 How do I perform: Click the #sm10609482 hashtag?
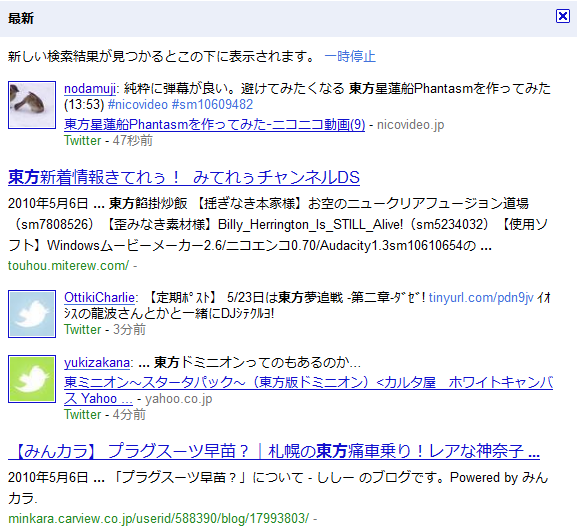click(x=212, y=104)
